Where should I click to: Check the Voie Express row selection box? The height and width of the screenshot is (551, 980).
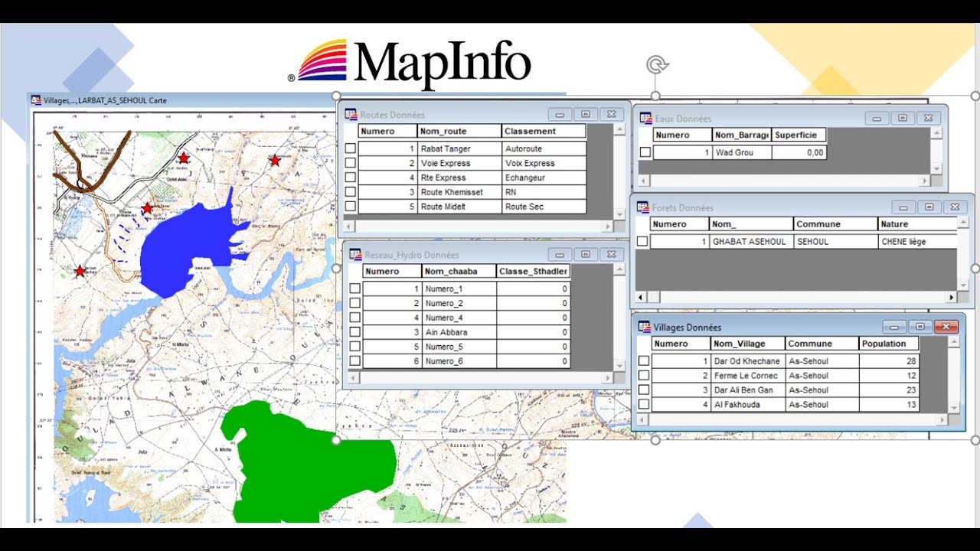click(x=351, y=163)
